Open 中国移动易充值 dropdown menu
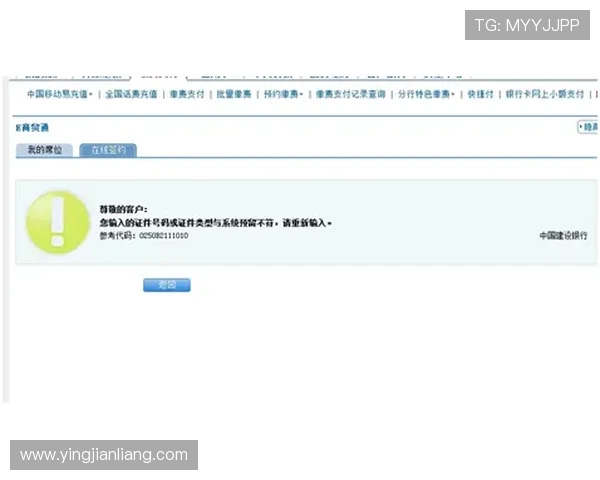600x480 pixels. tap(60, 94)
